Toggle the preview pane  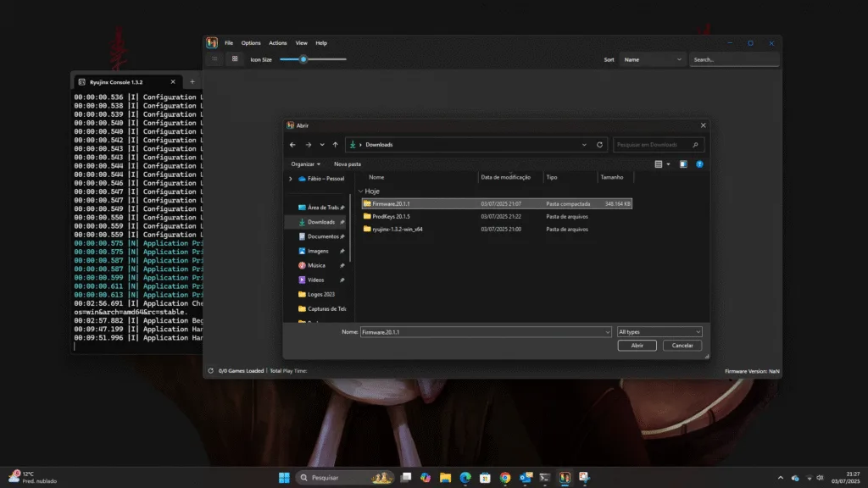point(683,164)
